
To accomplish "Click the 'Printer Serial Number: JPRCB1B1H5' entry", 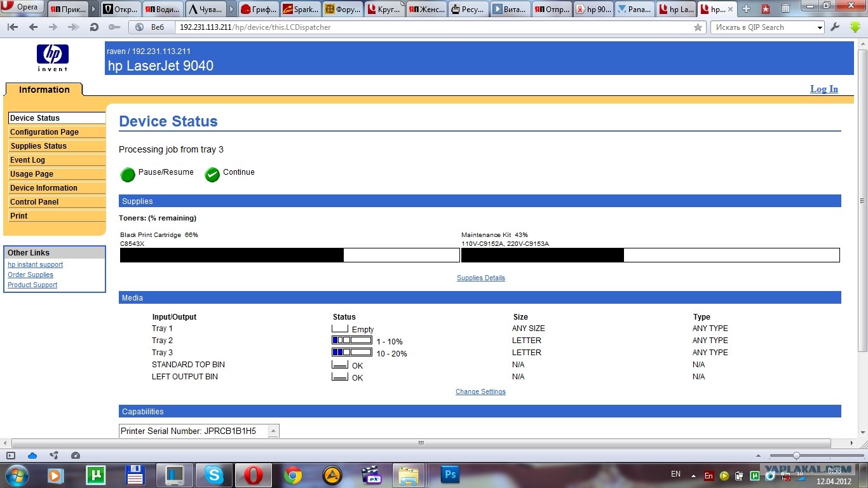I will (x=188, y=431).
